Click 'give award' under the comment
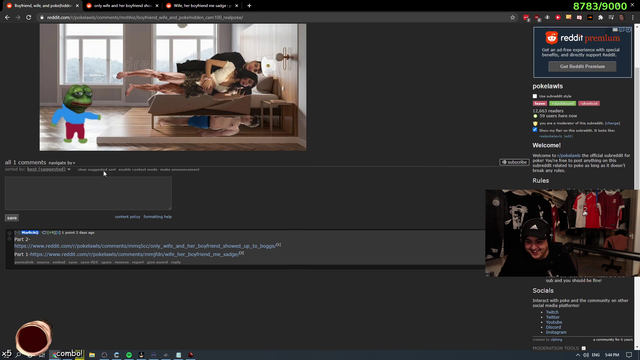The width and height of the screenshot is (640, 360). pos(157,262)
